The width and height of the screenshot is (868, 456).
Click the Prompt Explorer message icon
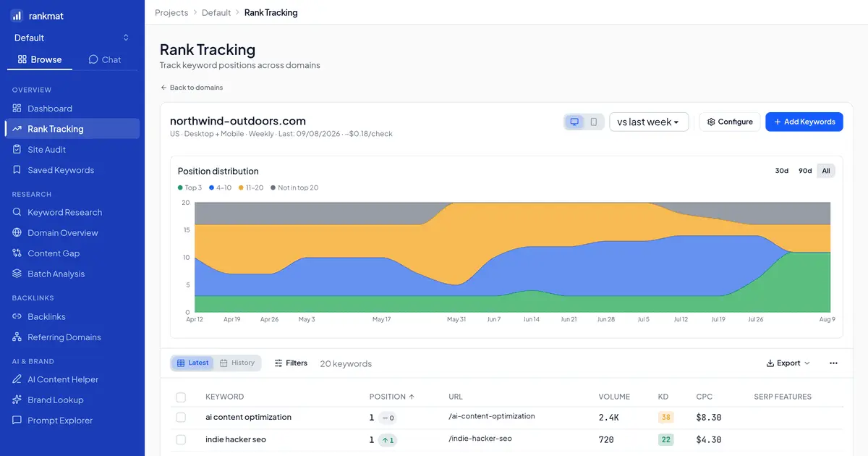tap(17, 421)
